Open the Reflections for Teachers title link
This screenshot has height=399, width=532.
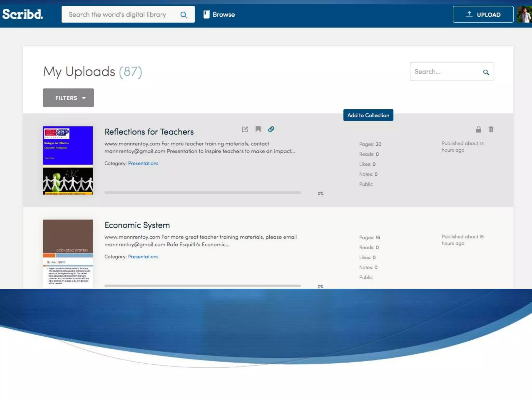pos(149,132)
